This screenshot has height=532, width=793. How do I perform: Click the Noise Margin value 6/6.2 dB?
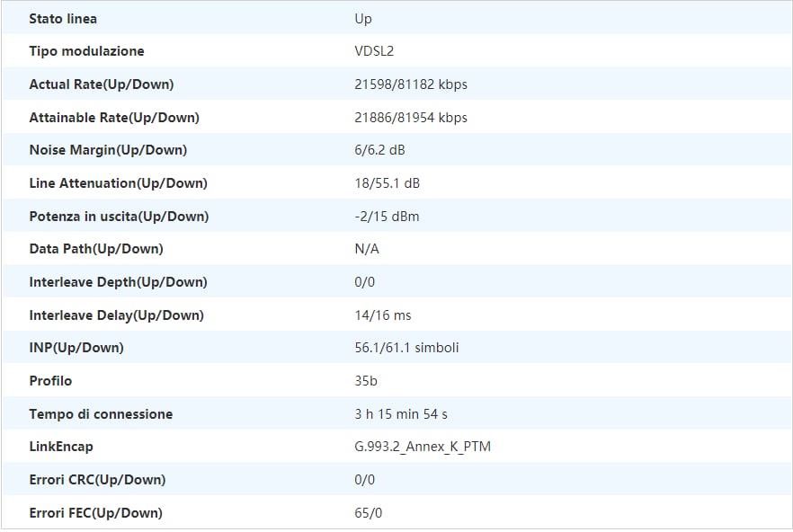(379, 150)
